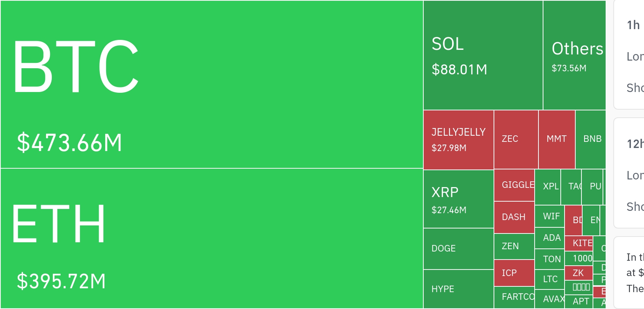The height and width of the screenshot is (309, 644).
Task: Select the red KITE tile
Action: click(579, 243)
